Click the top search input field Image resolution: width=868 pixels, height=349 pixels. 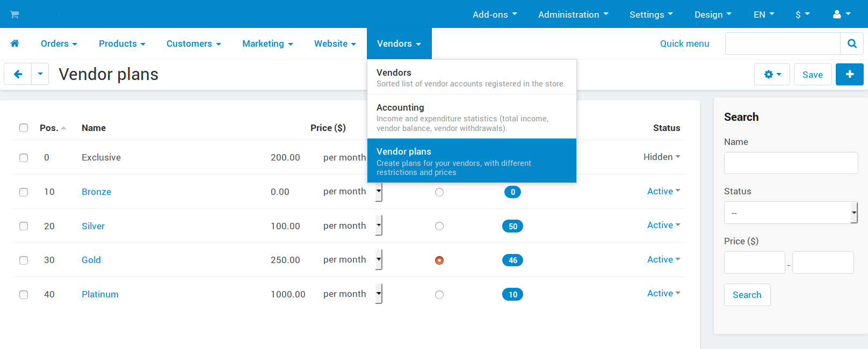[x=783, y=43]
